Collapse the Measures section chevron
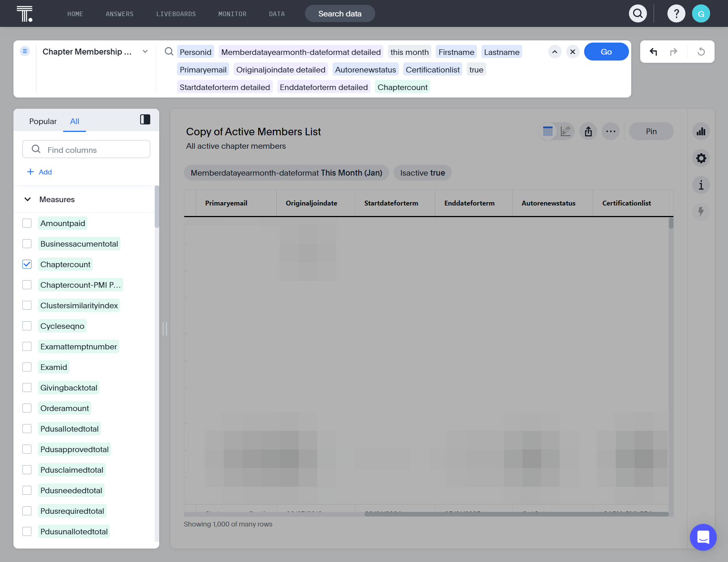 (28, 199)
